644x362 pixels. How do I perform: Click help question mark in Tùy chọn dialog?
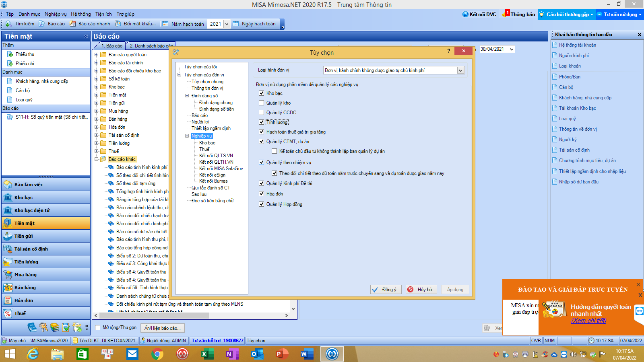pyautogui.click(x=449, y=51)
